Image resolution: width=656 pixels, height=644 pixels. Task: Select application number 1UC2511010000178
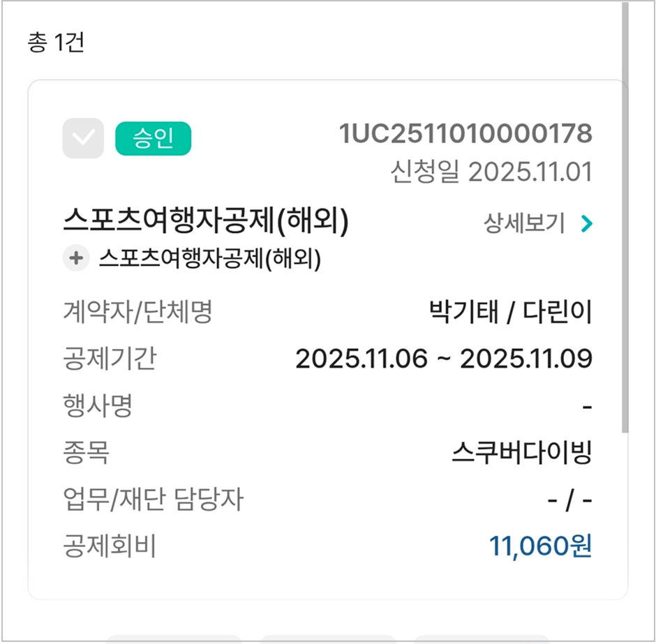[465, 133]
